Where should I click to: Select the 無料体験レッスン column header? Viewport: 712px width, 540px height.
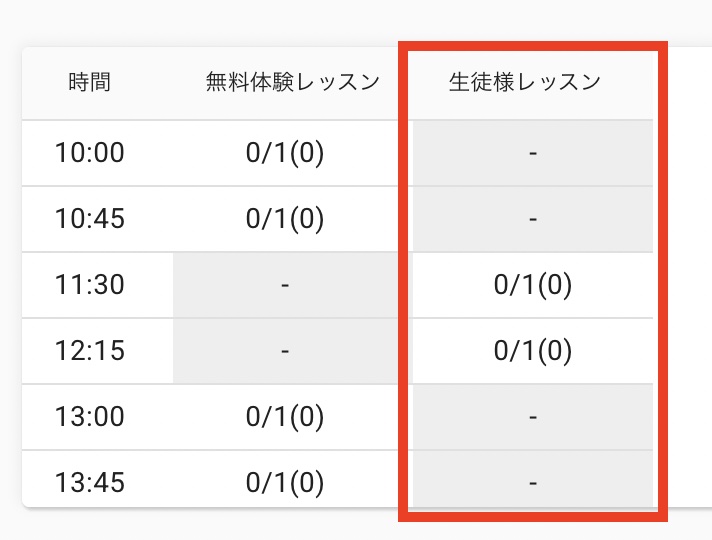292,83
